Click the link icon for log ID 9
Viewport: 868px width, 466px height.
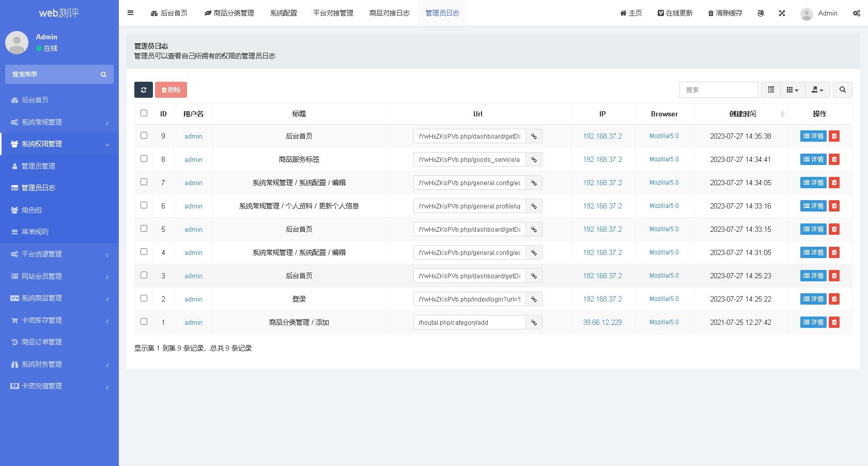coord(534,136)
